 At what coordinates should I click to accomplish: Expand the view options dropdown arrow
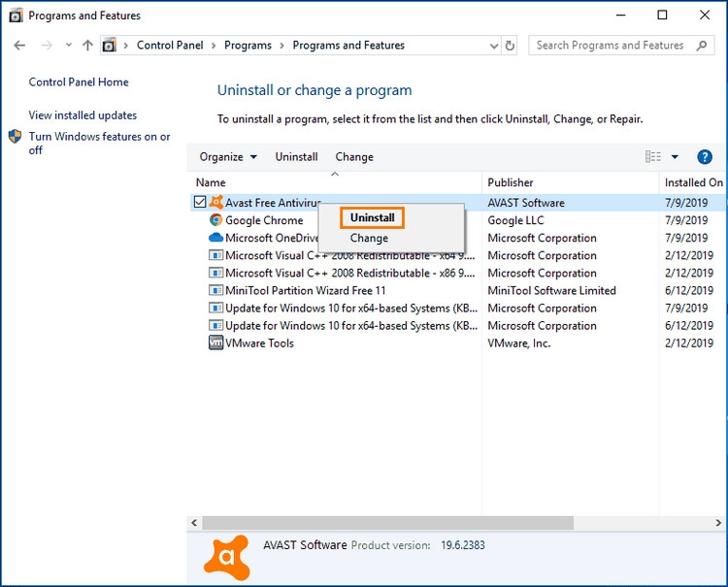[675, 157]
